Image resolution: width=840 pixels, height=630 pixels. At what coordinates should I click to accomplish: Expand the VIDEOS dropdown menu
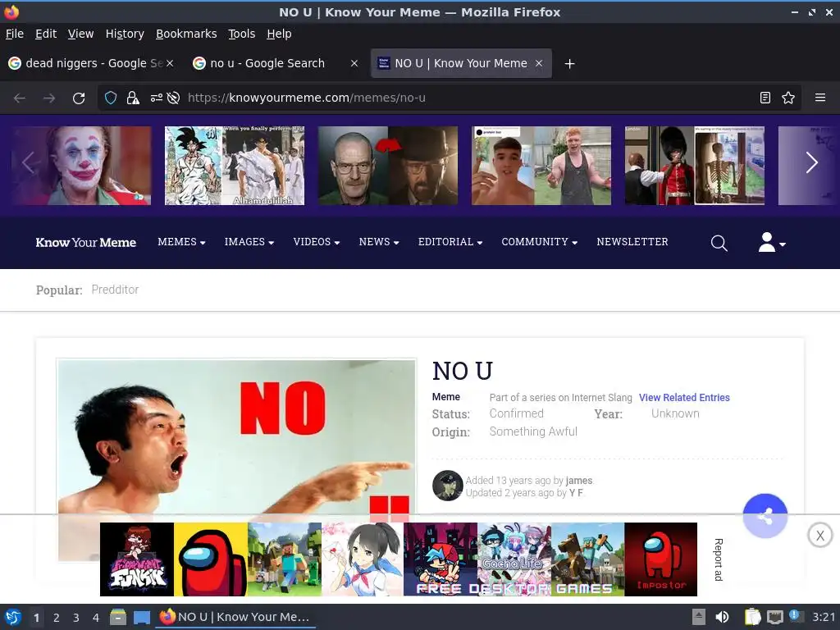(317, 242)
